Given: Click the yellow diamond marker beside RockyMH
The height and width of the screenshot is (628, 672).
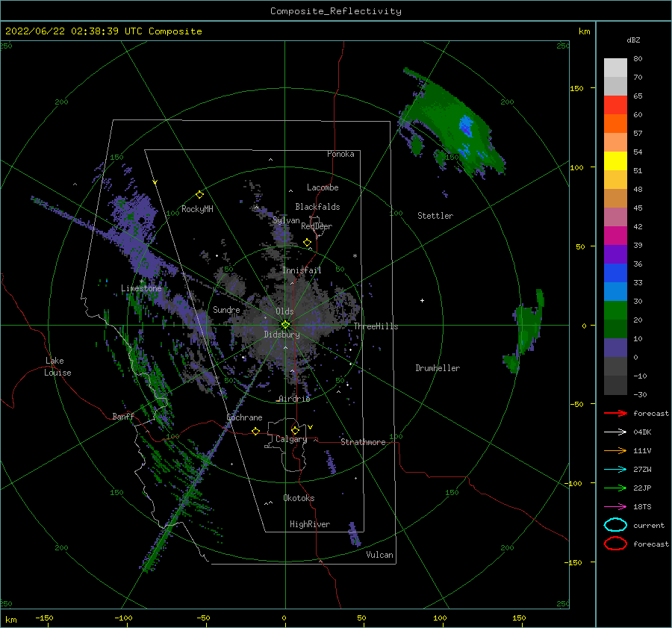Looking at the screenshot, I should 199,195.
